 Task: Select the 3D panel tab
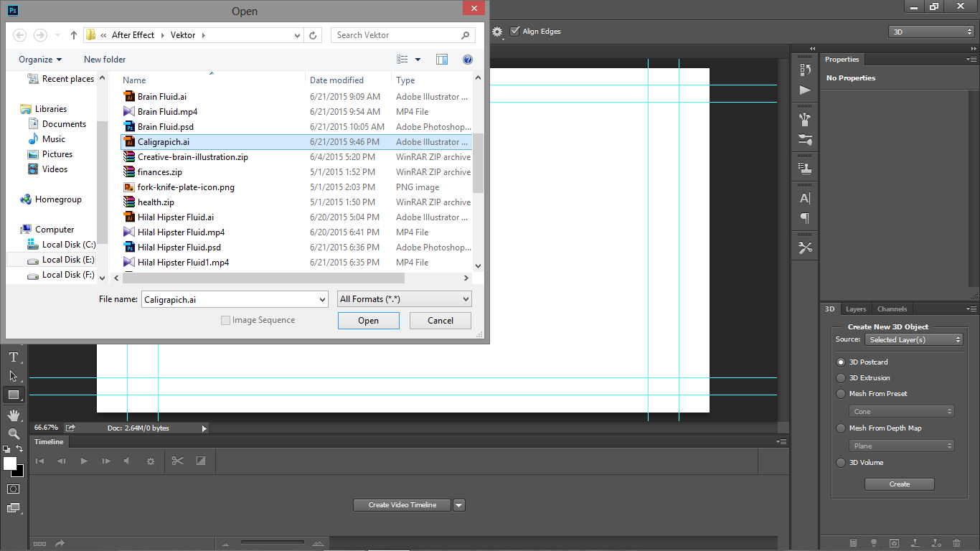[829, 309]
